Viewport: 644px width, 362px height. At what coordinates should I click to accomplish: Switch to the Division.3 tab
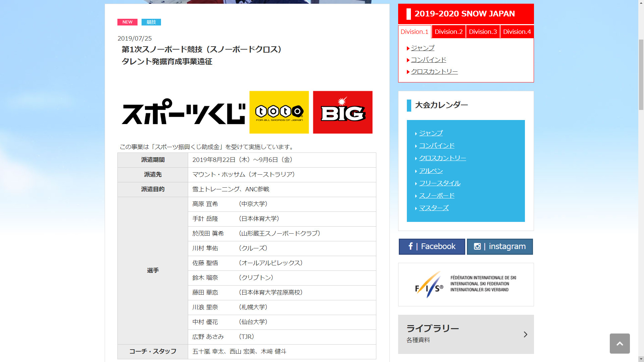click(x=483, y=32)
